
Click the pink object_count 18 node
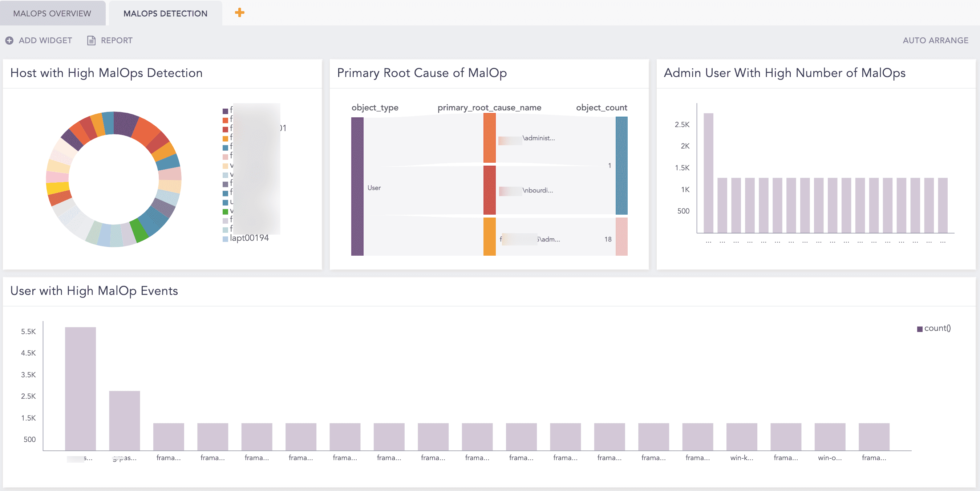click(x=621, y=236)
